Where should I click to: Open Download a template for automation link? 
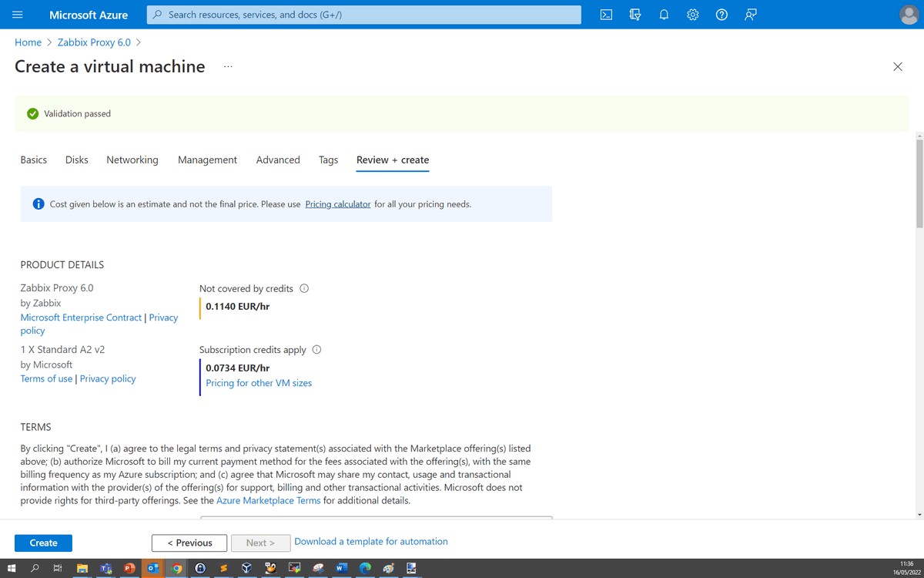tap(371, 542)
